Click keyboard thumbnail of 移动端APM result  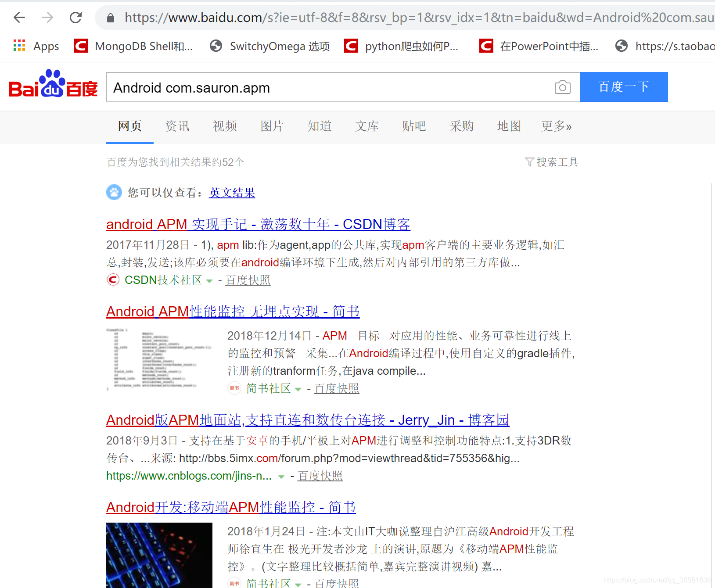[159, 555]
